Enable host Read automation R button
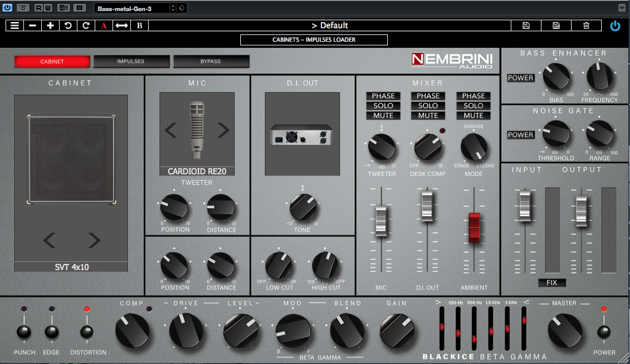The height and width of the screenshot is (364, 630). [38, 7]
